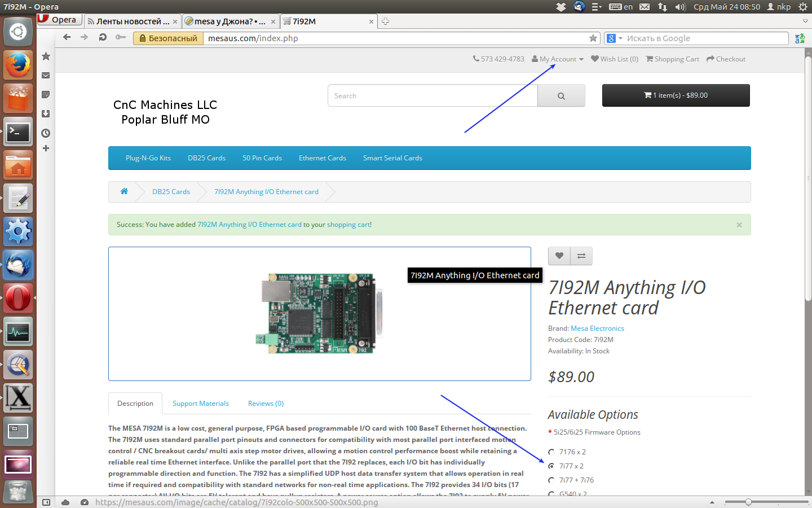Close the Ленты новостей tab
The height and width of the screenshot is (508, 812).
pyautogui.click(x=175, y=21)
